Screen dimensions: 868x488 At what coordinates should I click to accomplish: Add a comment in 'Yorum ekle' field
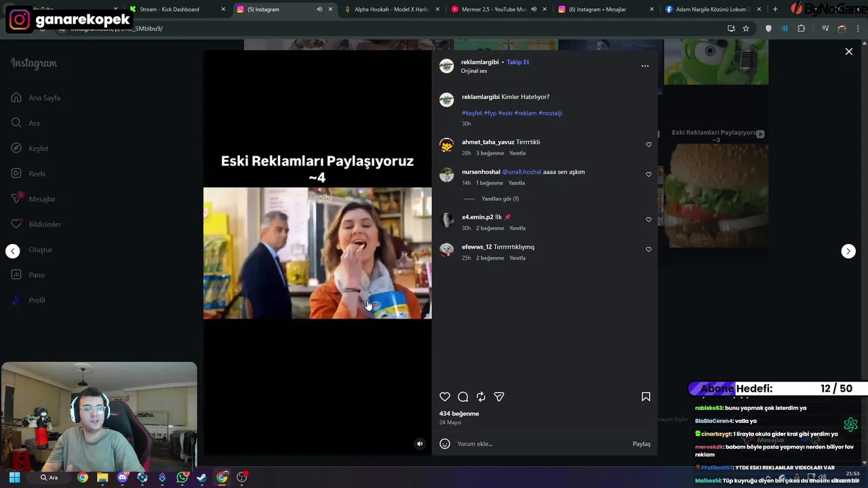point(542,444)
